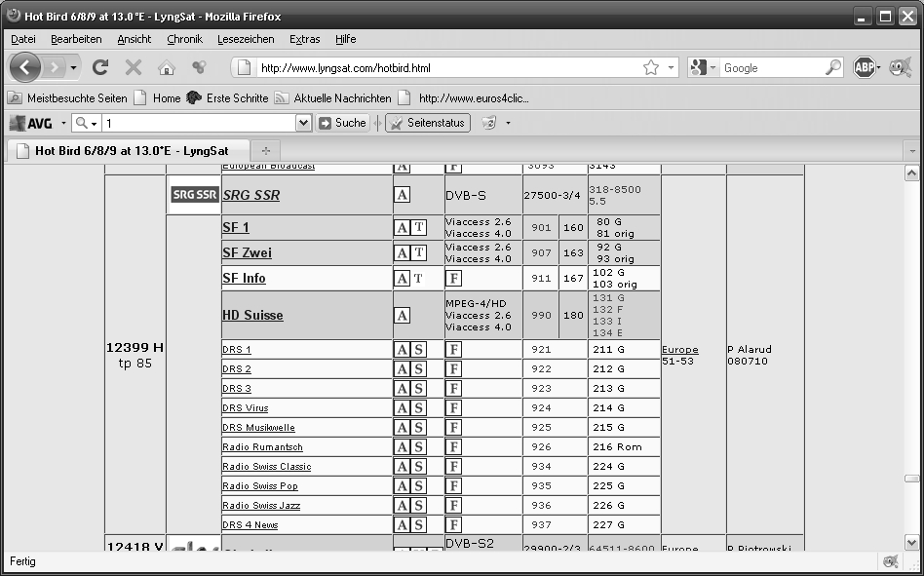Follow the Europe beam link

coord(680,349)
